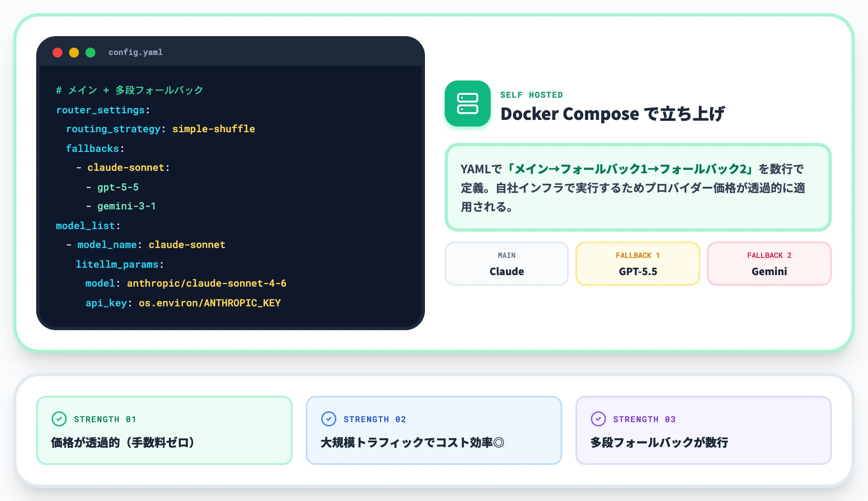Click the "simple-shuffle" value
The height and width of the screenshot is (501, 868).
[x=214, y=129]
